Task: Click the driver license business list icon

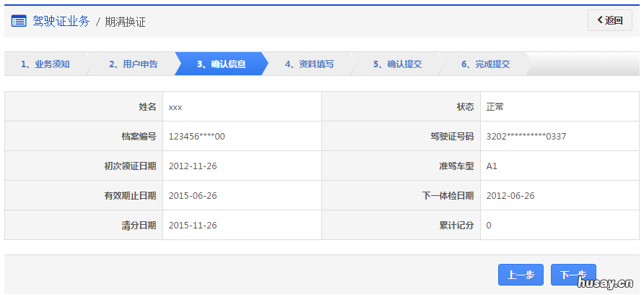Action: (x=19, y=21)
